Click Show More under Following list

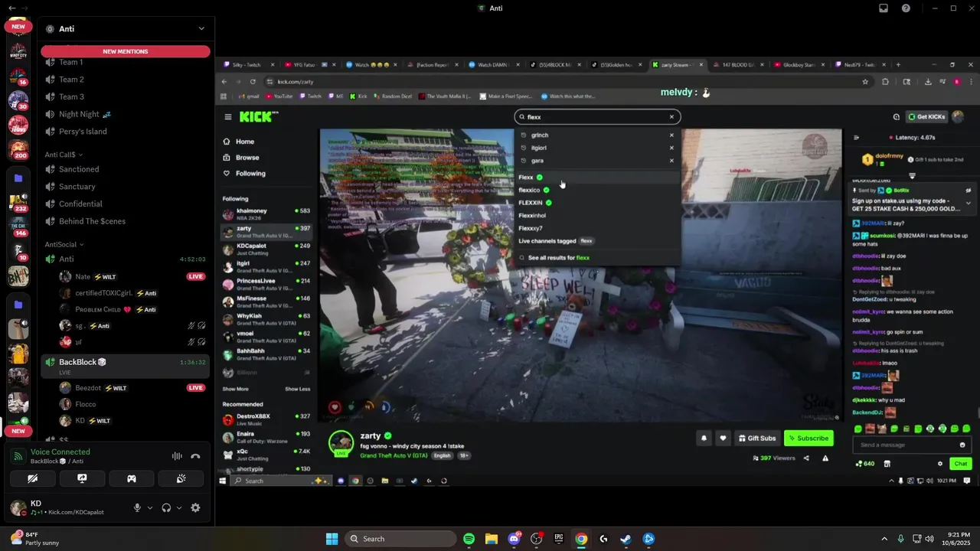tap(236, 389)
